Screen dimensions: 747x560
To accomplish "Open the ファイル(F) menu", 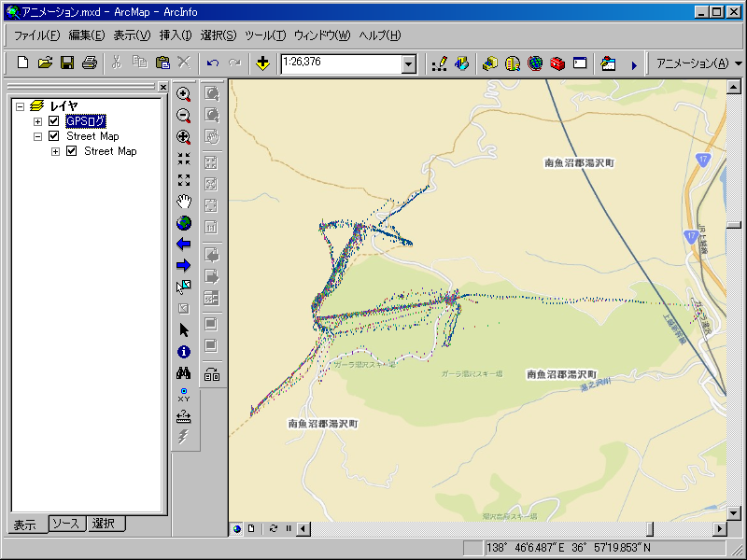I will click(x=36, y=35).
